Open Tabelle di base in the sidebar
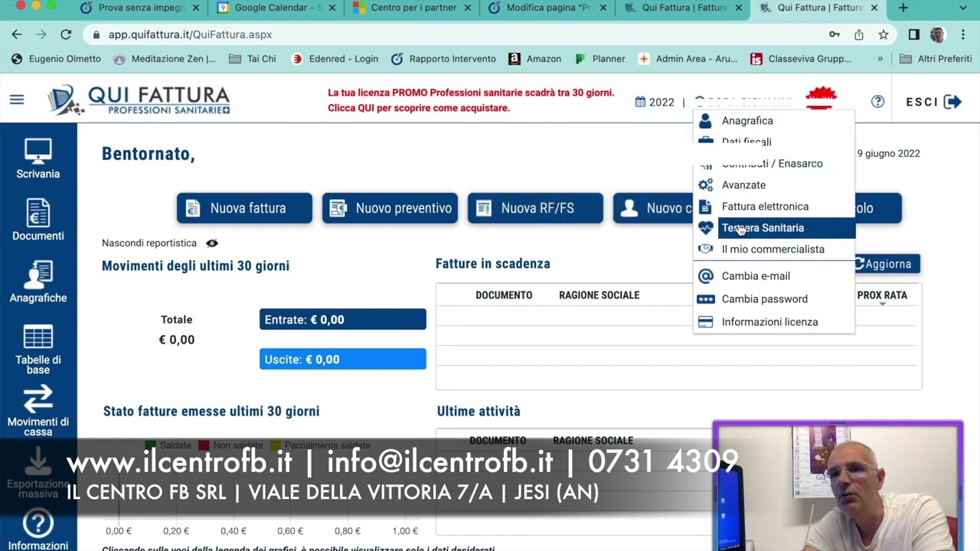 (38, 349)
